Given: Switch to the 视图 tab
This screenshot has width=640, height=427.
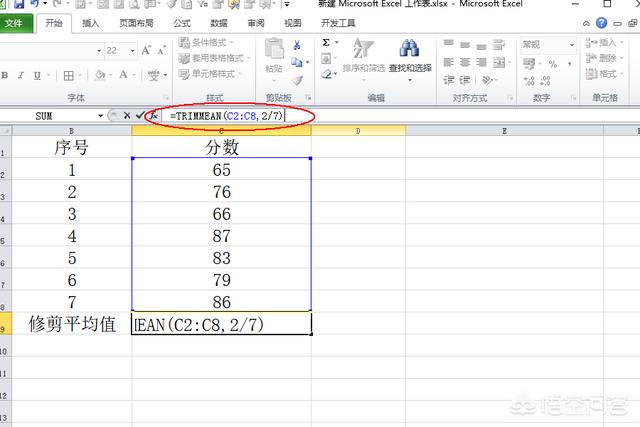Looking at the screenshot, I should (293, 23).
